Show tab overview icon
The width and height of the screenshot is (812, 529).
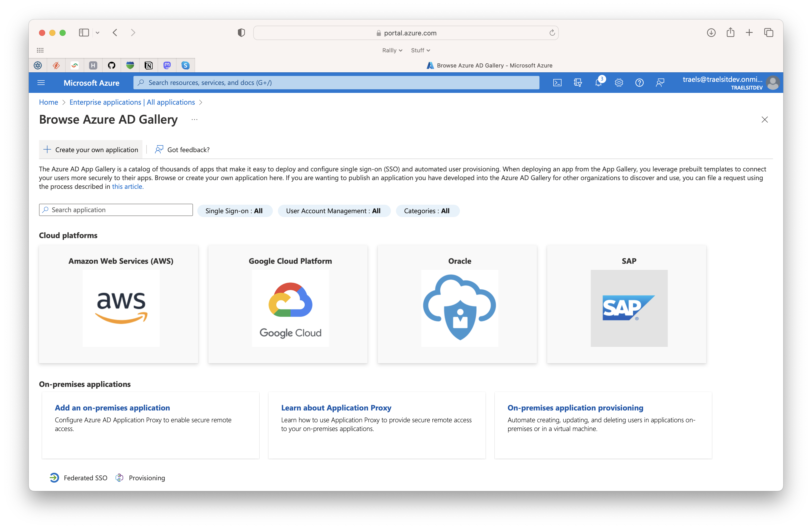point(768,33)
